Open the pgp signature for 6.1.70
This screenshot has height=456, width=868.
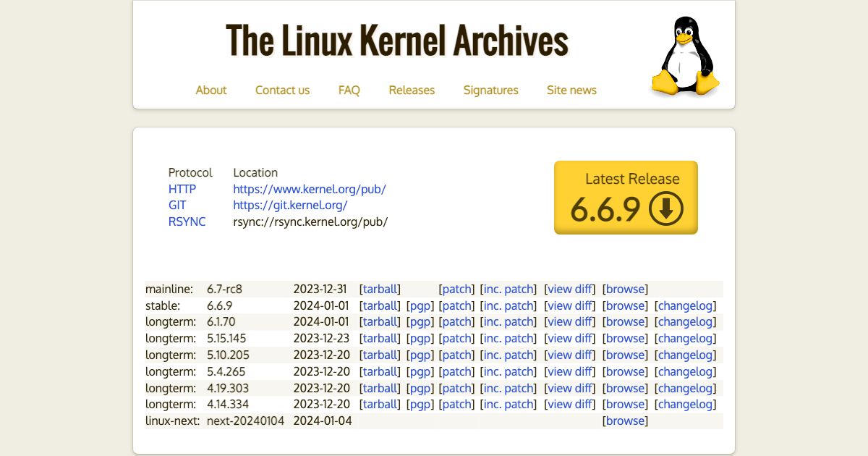coord(420,321)
